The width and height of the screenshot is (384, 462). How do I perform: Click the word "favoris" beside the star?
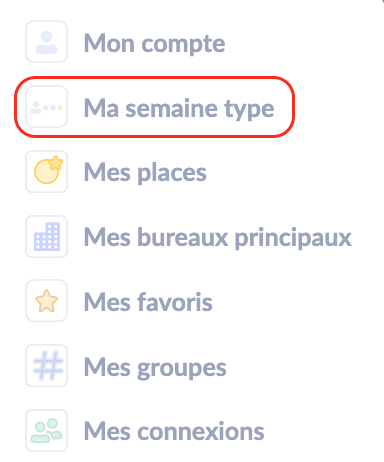175,302
